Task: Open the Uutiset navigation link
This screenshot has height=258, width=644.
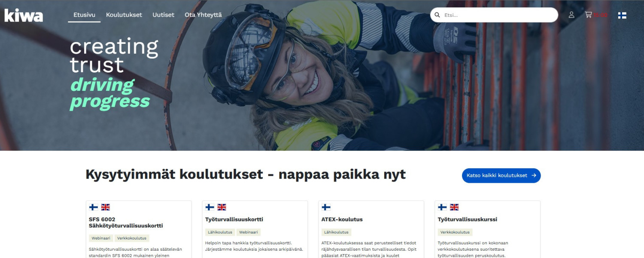Action: click(164, 15)
